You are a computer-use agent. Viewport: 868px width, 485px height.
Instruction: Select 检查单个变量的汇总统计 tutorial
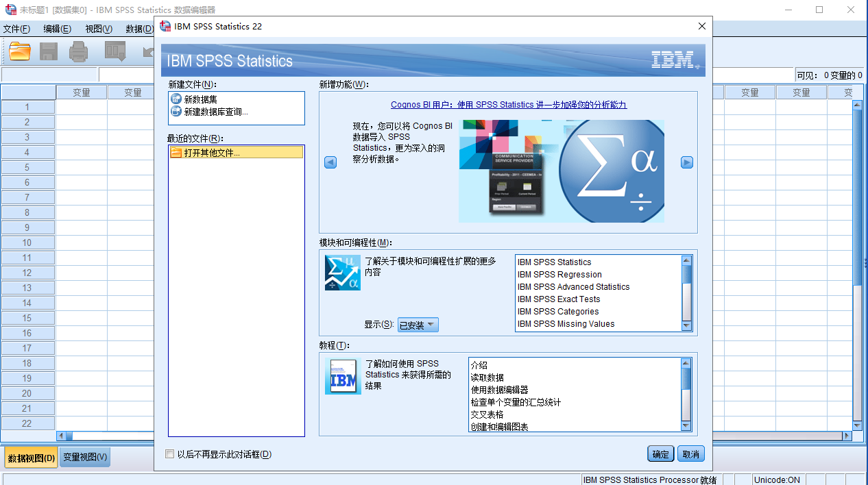[516, 402]
